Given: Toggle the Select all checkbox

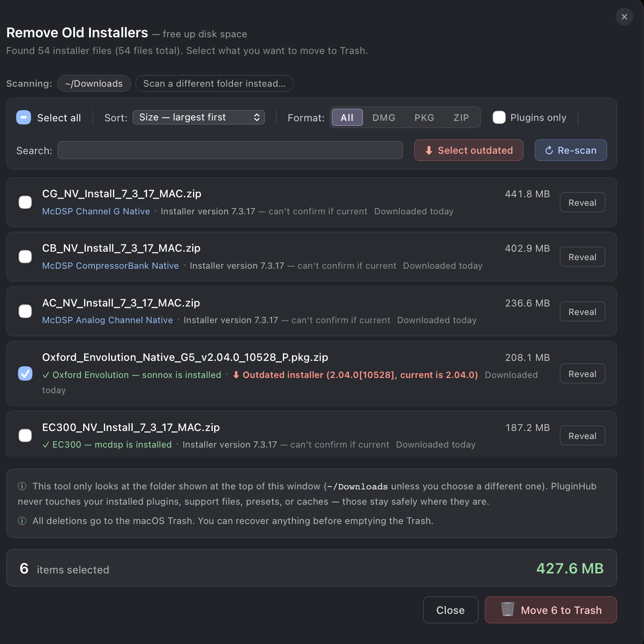Looking at the screenshot, I should (x=23, y=117).
